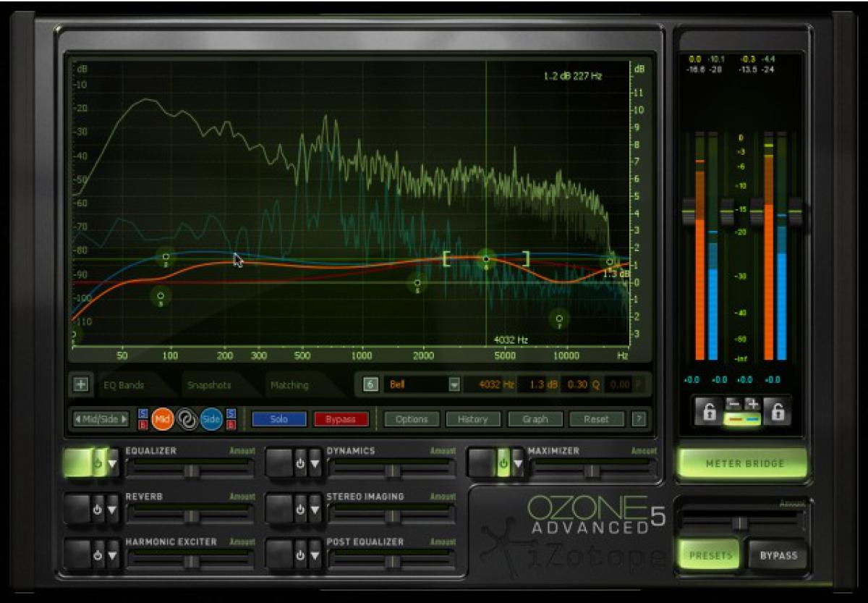Image resolution: width=868 pixels, height=603 pixels.
Task: Open the Bell filter type dropdown
Action: click(x=454, y=385)
